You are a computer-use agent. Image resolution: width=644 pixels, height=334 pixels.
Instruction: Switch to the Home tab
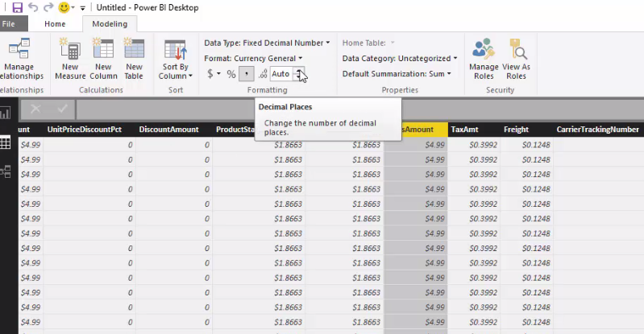pos(55,24)
